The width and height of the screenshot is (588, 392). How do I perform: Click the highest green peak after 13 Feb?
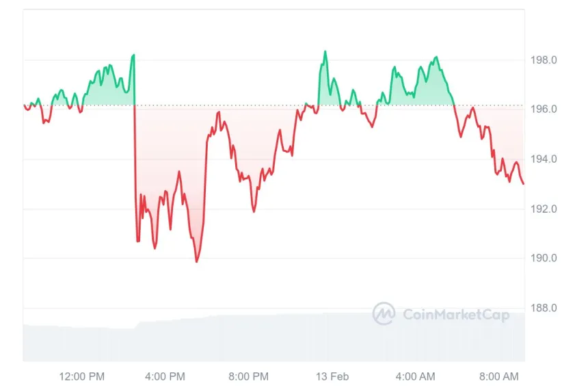click(x=325, y=51)
